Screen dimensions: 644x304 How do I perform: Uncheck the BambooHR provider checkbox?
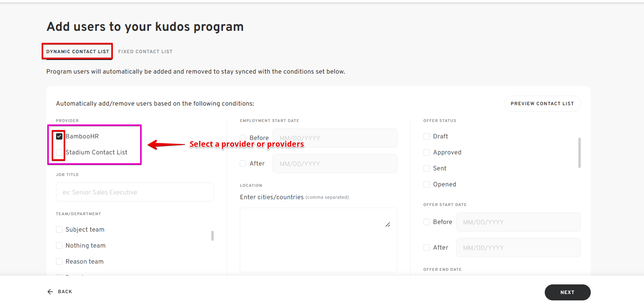pos(59,136)
